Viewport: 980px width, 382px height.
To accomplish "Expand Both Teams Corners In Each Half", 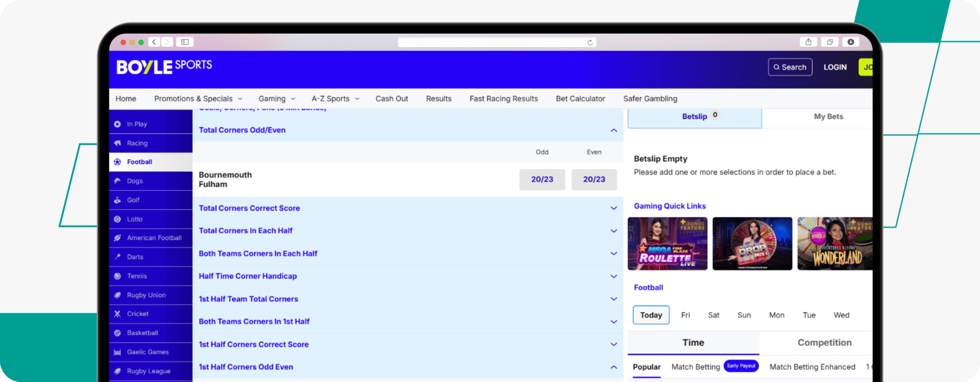I will tap(614, 254).
